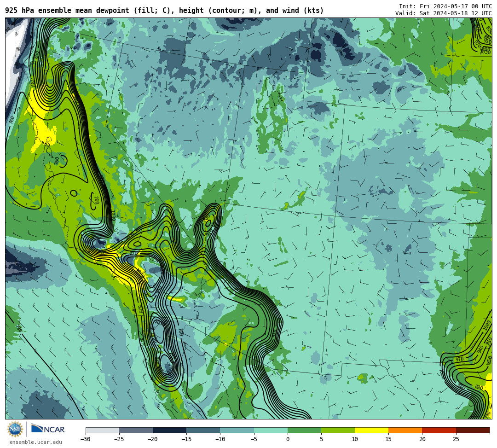Image resolution: width=497 pixels, height=448 pixels.
Task: Click the -30 to -25 light gray colorbar segment
Action: pos(102,430)
